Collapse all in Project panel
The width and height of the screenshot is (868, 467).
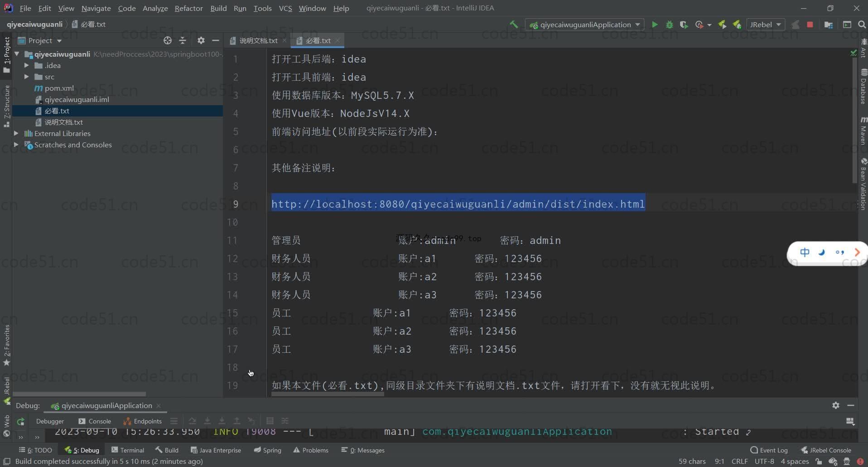[x=183, y=40]
